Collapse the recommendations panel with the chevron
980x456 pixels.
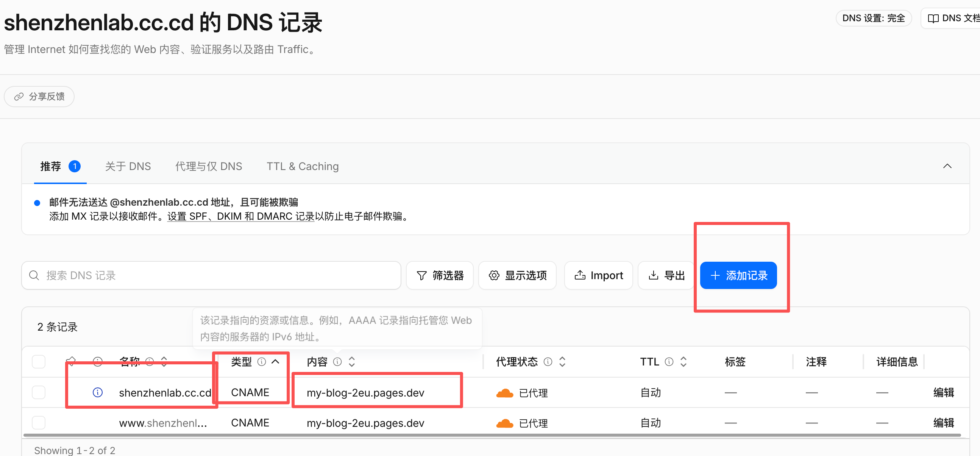click(947, 166)
